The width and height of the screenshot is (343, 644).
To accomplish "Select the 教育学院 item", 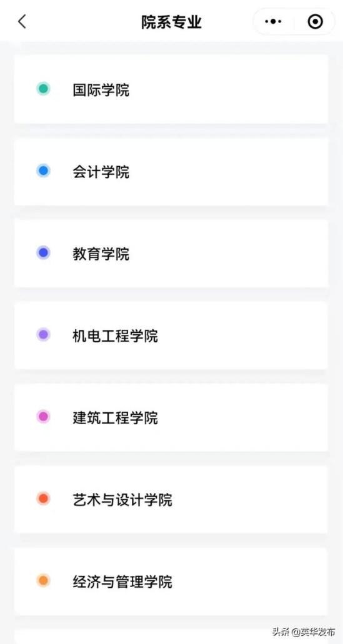I will (171, 254).
